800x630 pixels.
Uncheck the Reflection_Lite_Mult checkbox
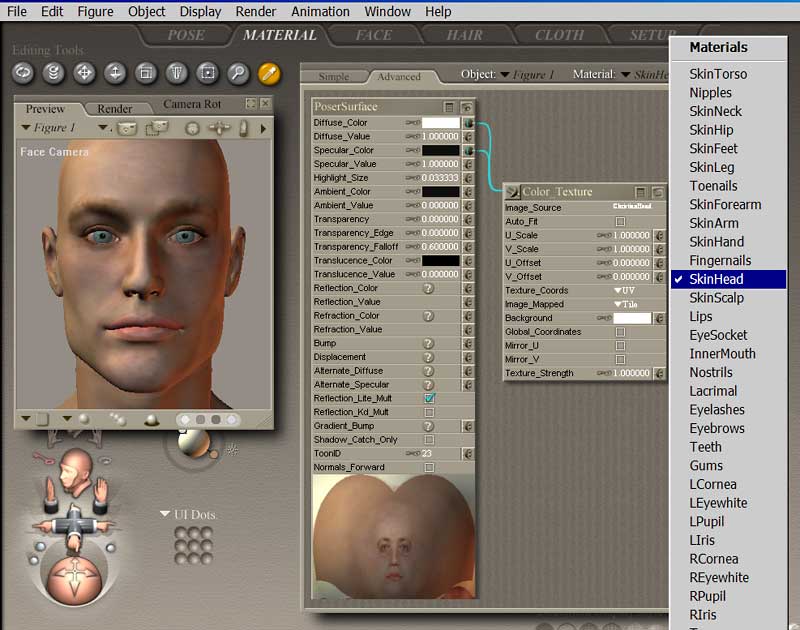coord(429,398)
